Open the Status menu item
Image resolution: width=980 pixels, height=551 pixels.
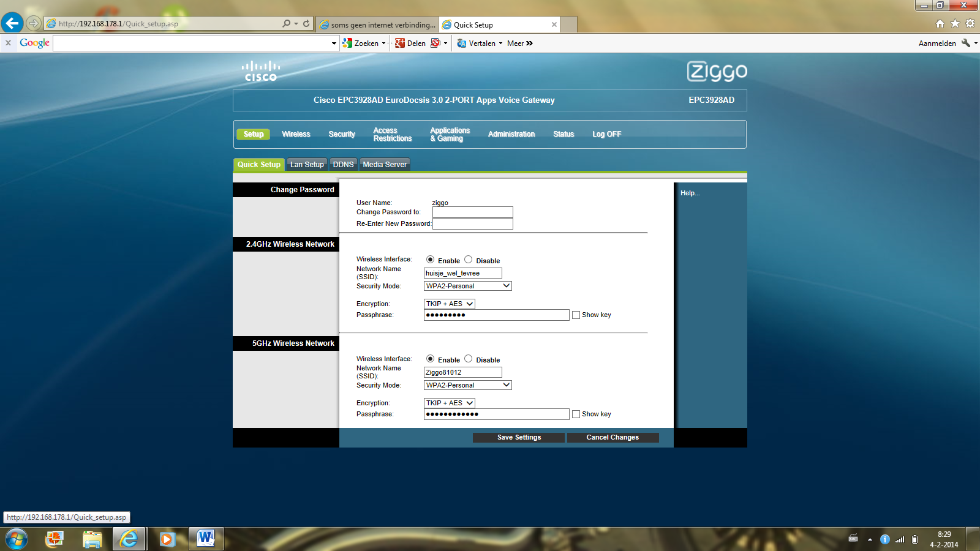563,134
